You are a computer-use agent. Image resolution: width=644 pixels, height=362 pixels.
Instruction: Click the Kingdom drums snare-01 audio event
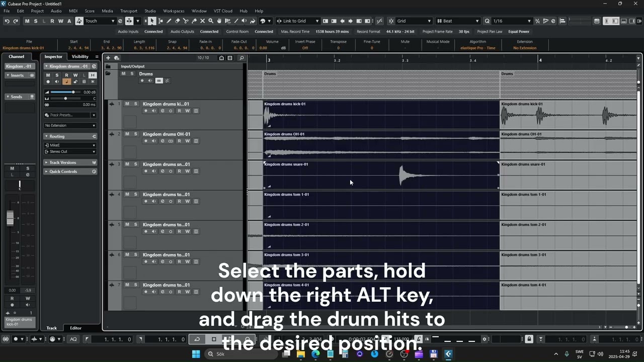[x=381, y=175]
